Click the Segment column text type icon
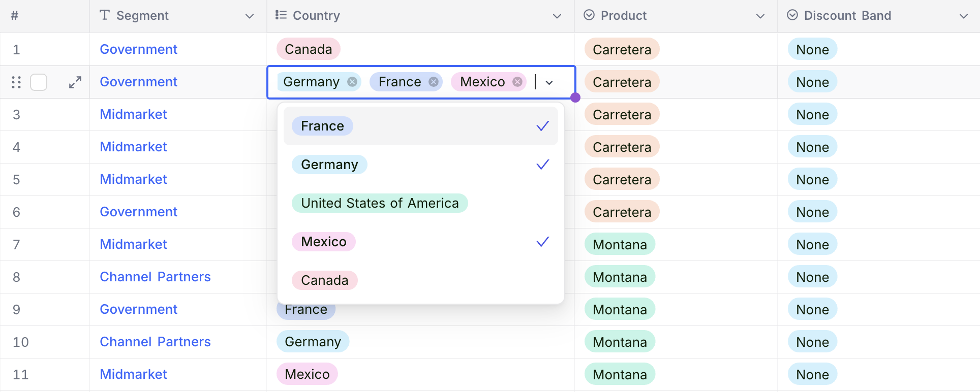 click(x=105, y=15)
